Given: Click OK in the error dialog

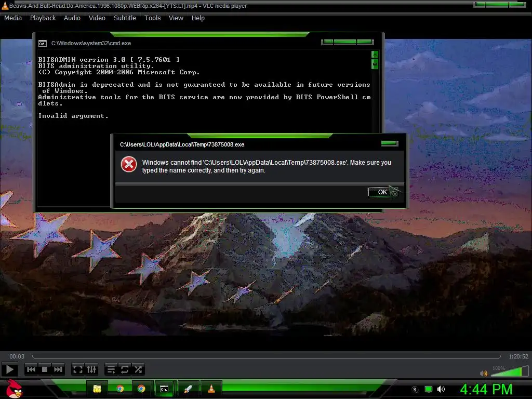Looking at the screenshot, I should (x=383, y=192).
